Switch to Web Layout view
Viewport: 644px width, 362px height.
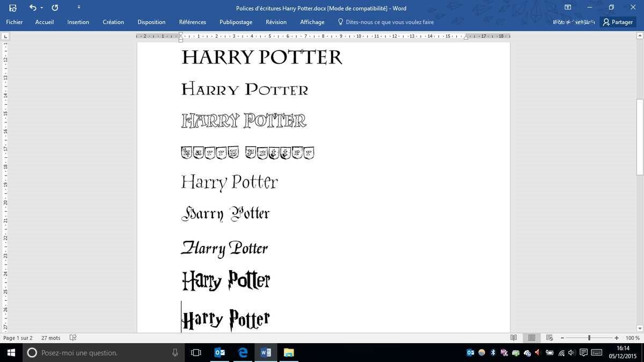(550, 338)
